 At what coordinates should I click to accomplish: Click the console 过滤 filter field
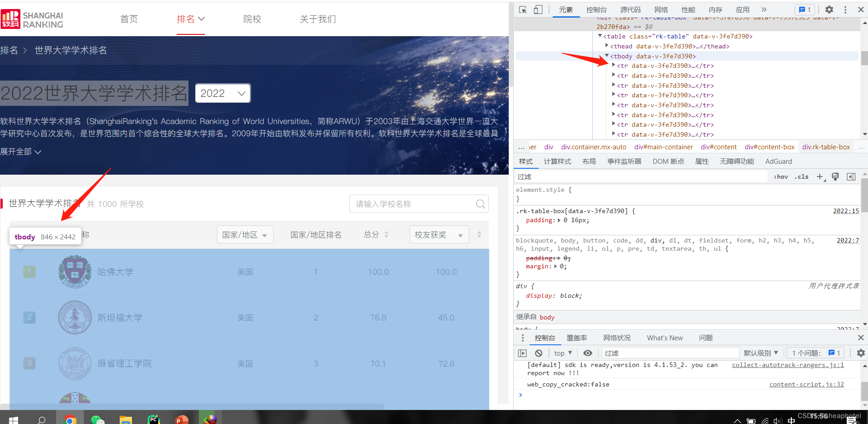coord(670,353)
